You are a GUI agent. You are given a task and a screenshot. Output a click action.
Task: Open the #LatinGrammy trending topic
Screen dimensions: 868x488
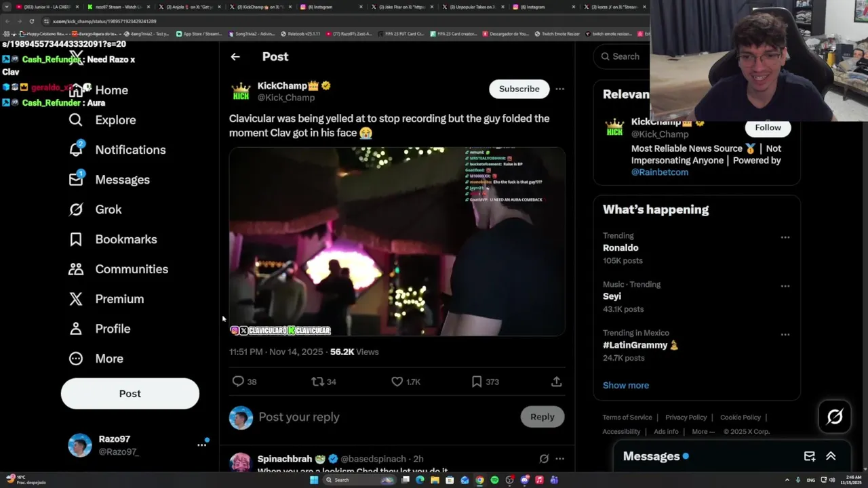tap(640, 345)
